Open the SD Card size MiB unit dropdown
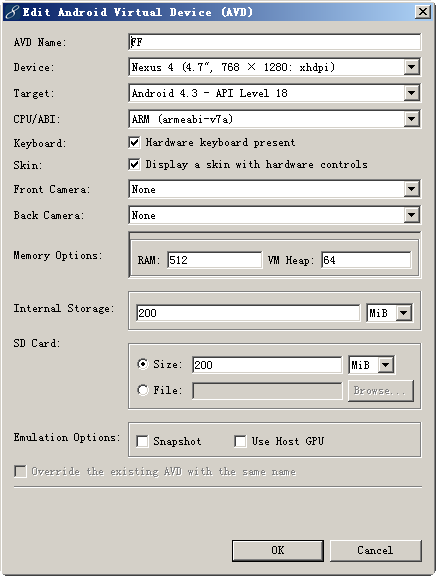This screenshot has width=436, height=576. (386, 365)
